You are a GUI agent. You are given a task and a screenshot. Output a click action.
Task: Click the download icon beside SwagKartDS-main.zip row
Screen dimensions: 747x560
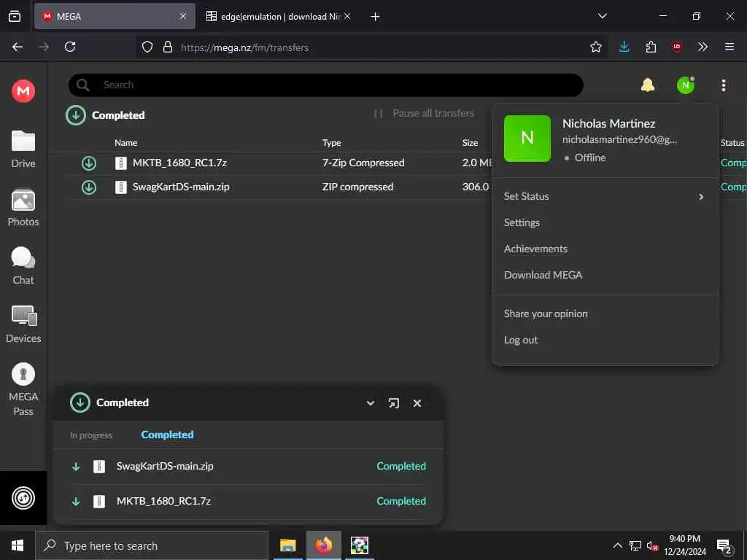coord(88,187)
